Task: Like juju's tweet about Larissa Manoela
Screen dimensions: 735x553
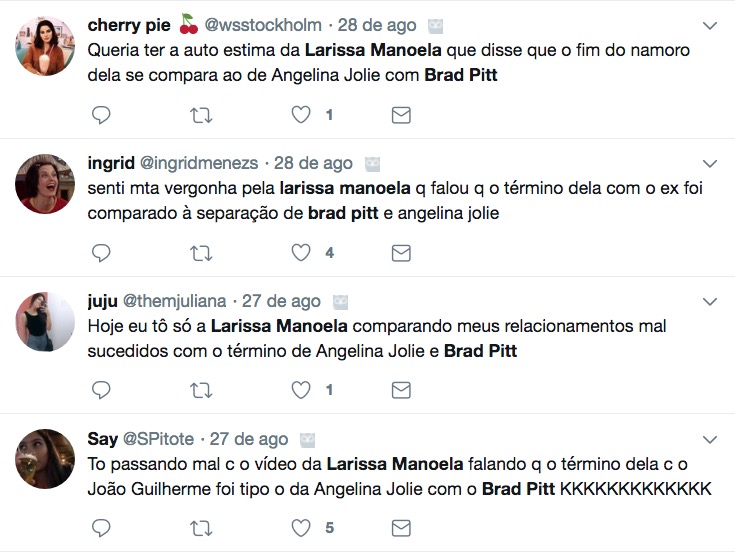Action: click(301, 389)
